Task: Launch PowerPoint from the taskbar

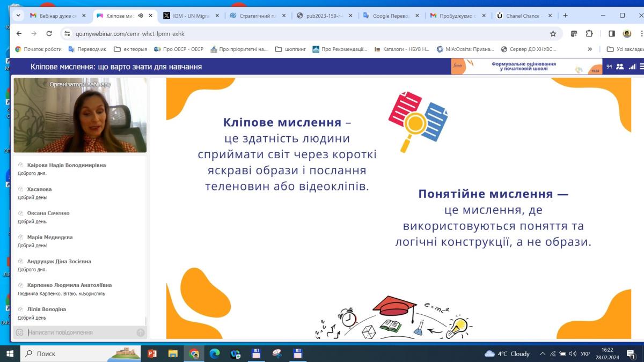Action: click(152, 353)
